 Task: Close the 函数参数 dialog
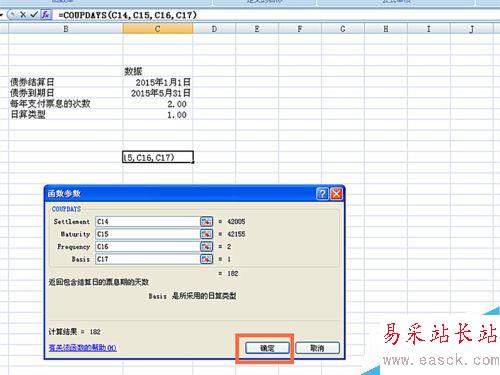[336, 193]
